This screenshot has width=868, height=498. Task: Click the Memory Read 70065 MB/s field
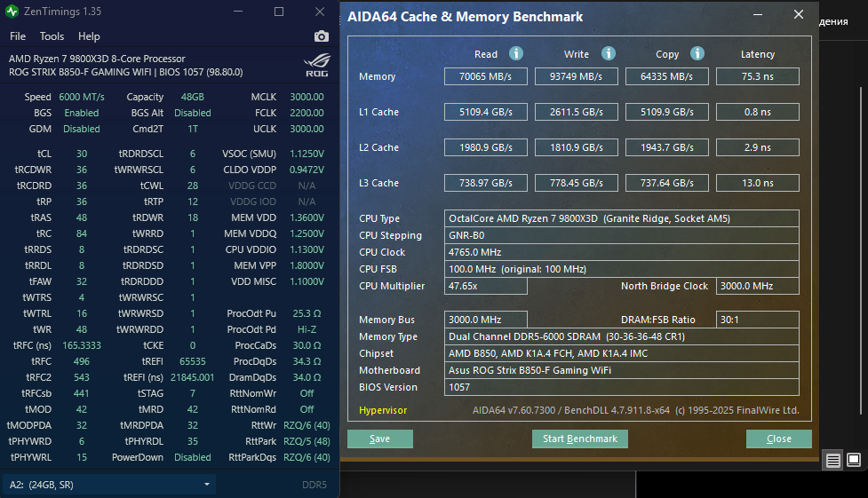point(485,76)
